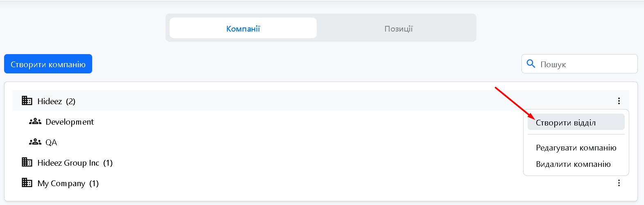Select the Development department label

(70, 122)
